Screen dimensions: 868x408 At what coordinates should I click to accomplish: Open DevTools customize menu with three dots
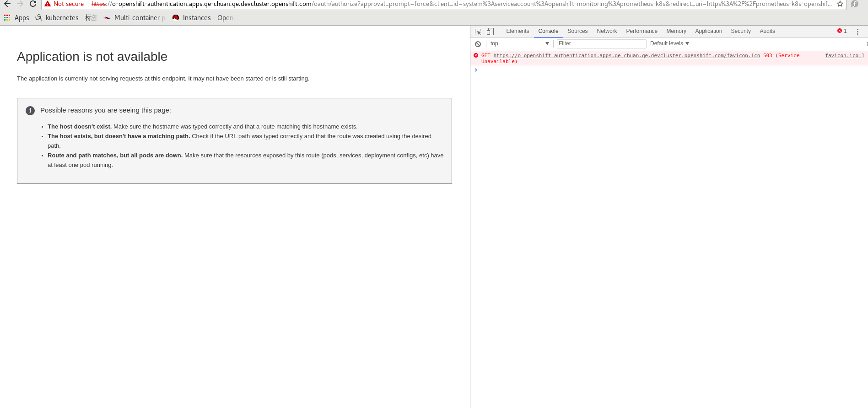(x=857, y=32)
